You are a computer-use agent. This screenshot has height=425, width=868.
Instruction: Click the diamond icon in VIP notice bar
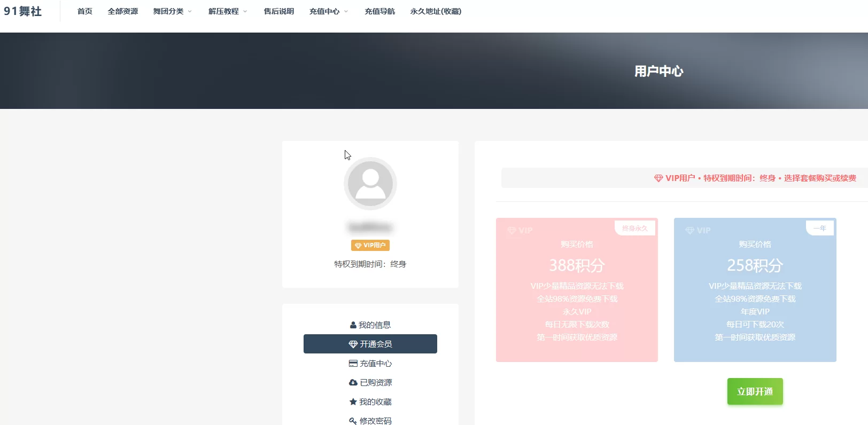658,178
